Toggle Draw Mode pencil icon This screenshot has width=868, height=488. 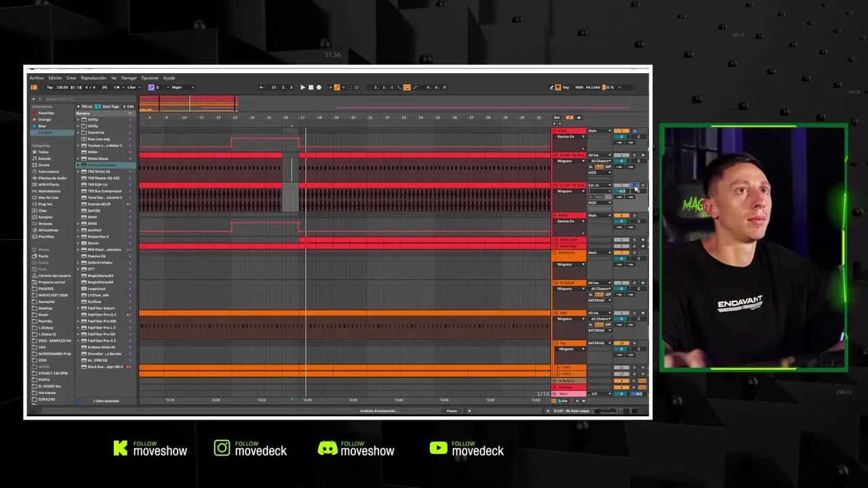[551, 87]
